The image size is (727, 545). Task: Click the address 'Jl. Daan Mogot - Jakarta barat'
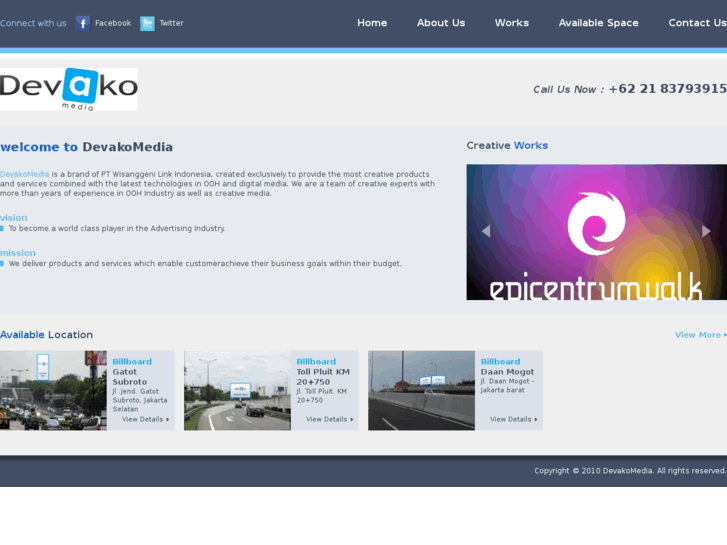508,385
